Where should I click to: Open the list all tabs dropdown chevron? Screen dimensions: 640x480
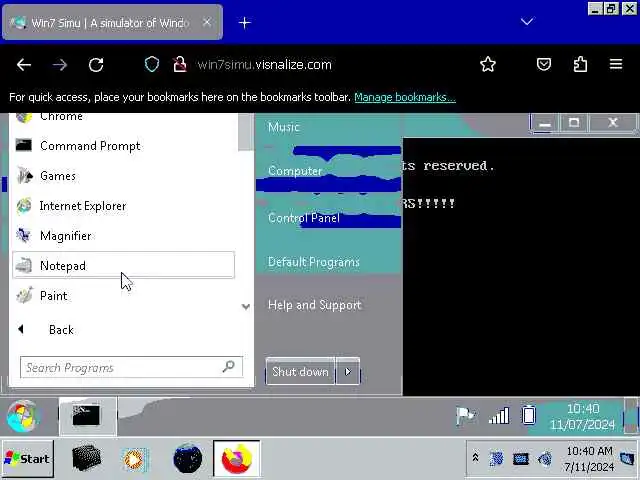click(527, 22)
